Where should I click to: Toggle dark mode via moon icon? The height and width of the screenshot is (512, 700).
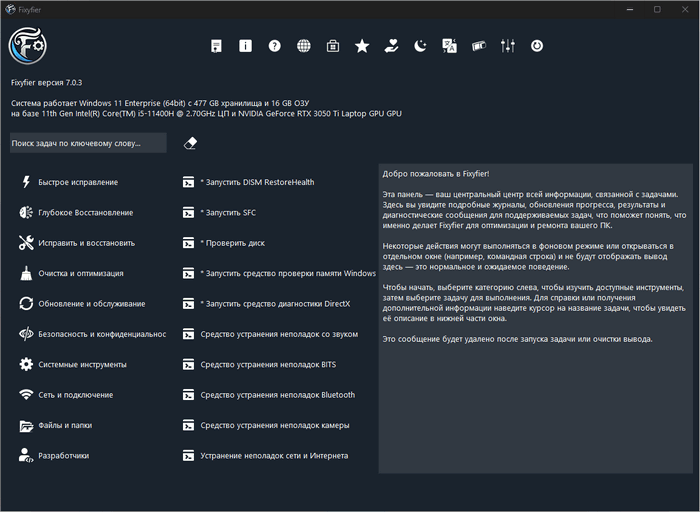pyautogui.click(x=420, y=46)
